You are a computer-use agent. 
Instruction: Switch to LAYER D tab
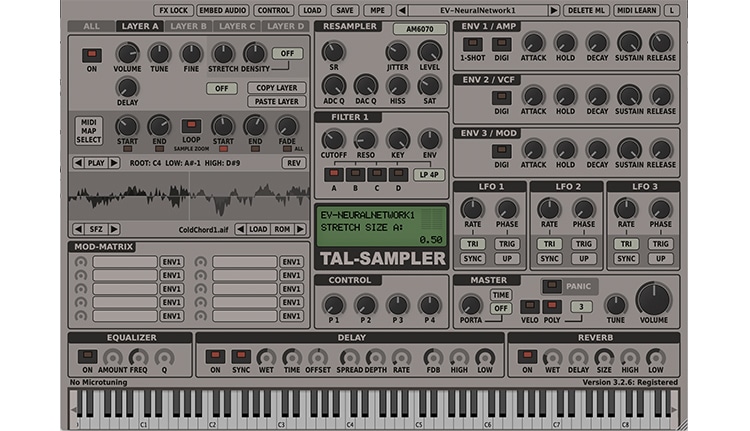(x=286, y=26)
